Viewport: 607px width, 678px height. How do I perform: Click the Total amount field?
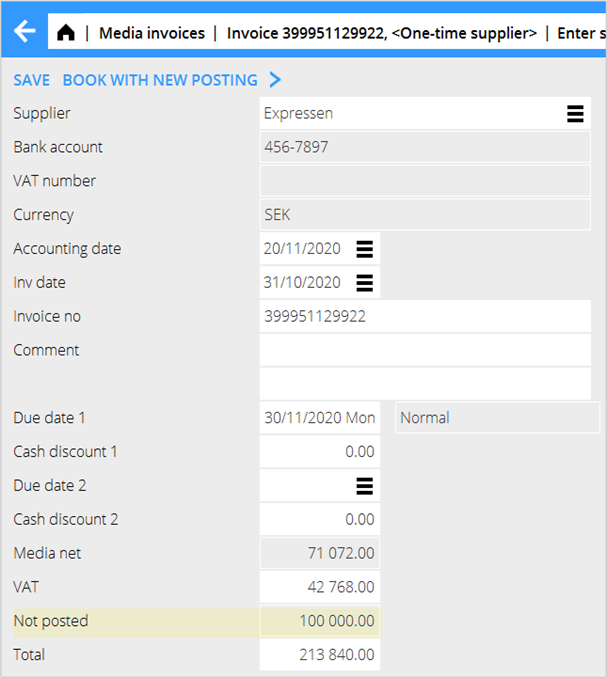point(319,655)
